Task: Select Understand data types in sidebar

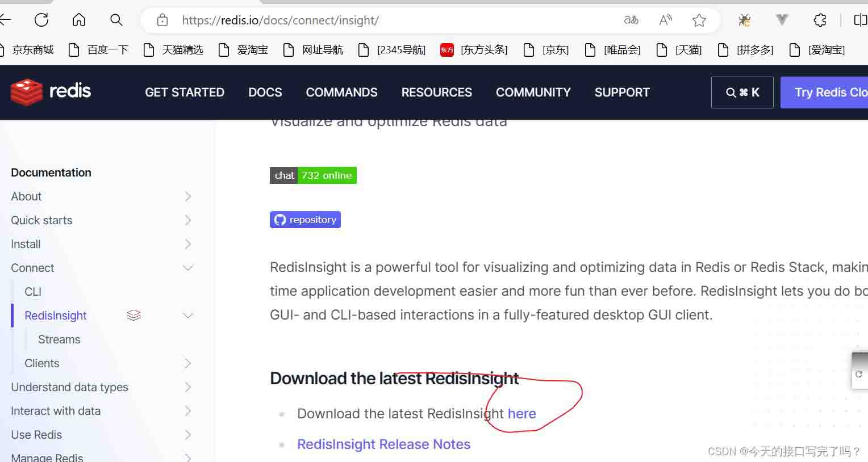Action: (x=70, y=387)
